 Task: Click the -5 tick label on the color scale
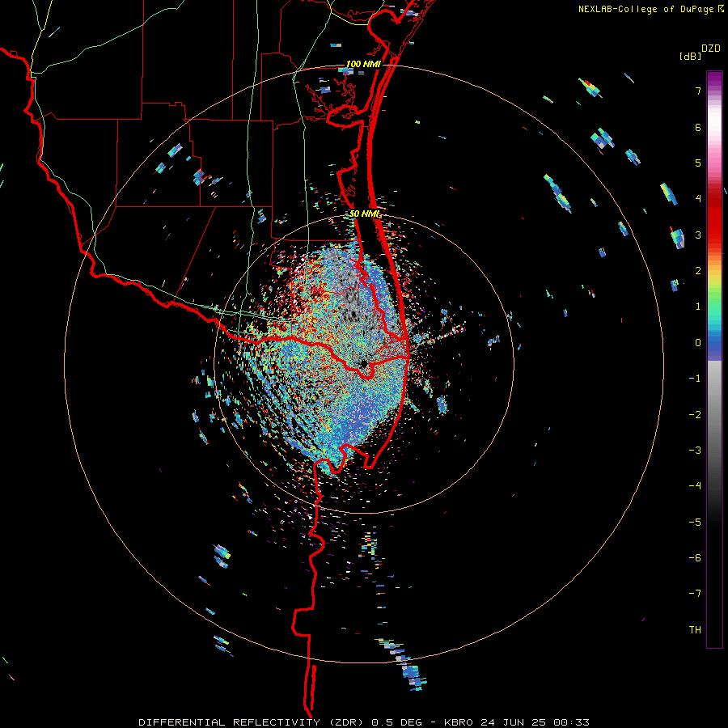click(x=695, y=523)
